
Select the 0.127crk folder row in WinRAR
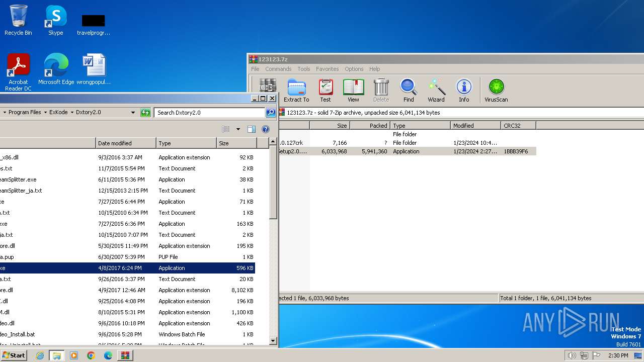[408, 143]
